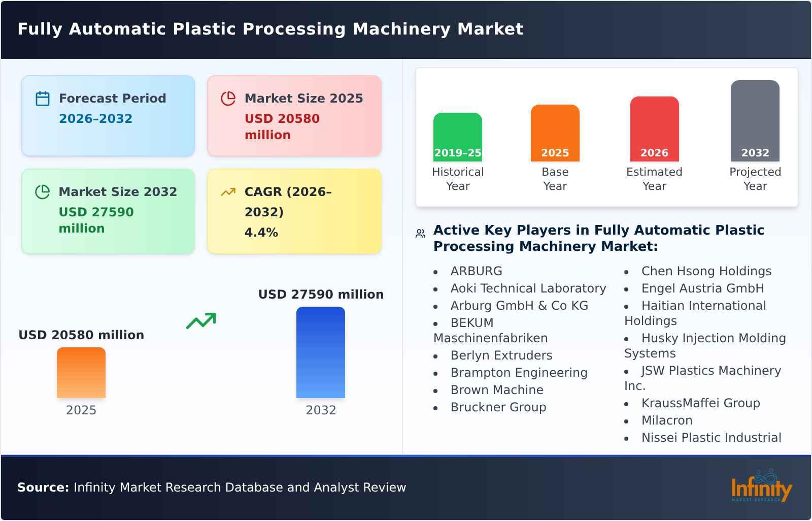The height and width of the screenshot is (521, 812).
Task: Select ARBURG in the key players list
Action: click(x=476, y=271)
